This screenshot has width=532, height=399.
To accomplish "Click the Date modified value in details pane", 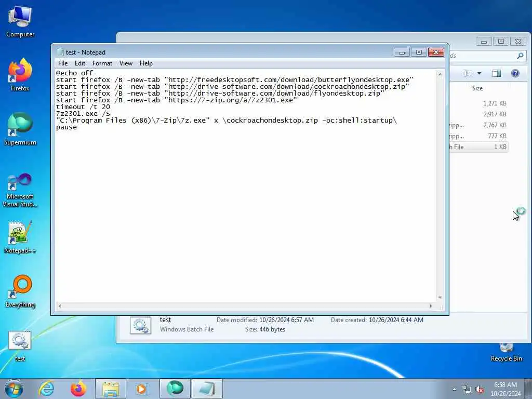I will pyautogui.click(x=286, y=320).
